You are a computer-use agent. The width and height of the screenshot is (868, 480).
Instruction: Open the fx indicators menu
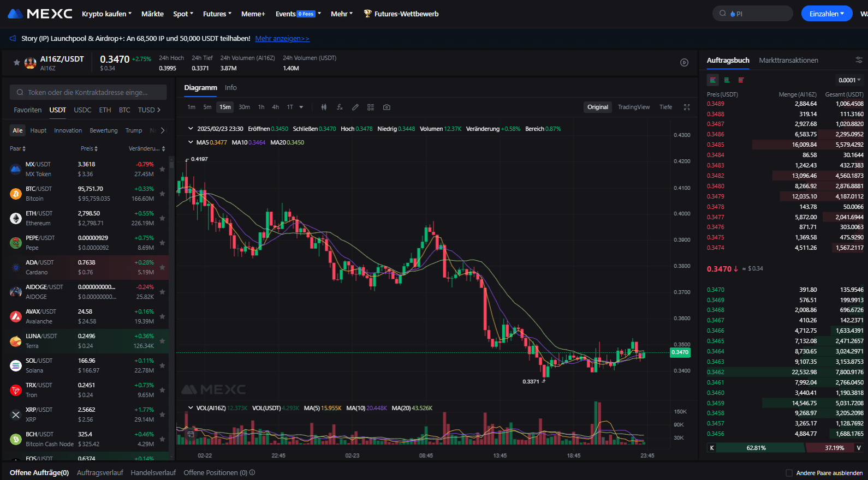pos(340,107)
